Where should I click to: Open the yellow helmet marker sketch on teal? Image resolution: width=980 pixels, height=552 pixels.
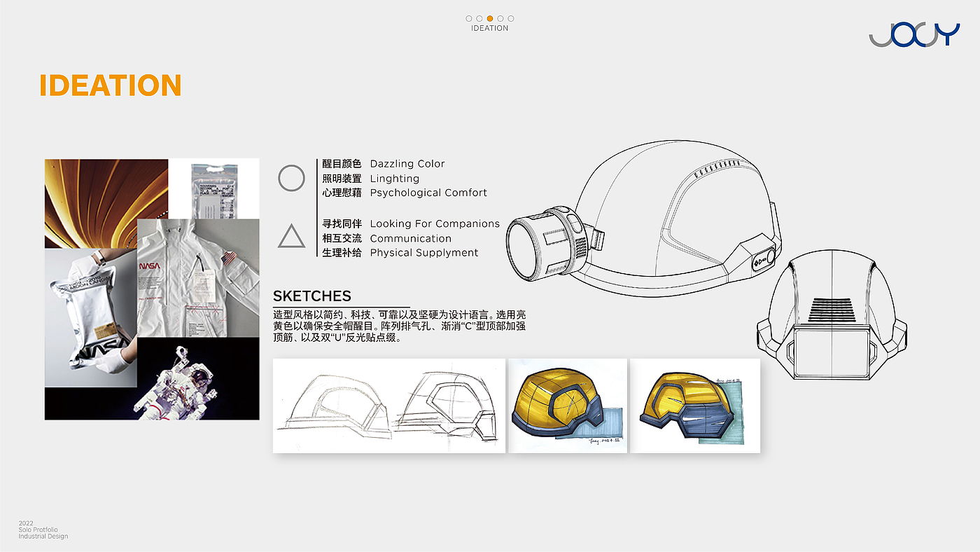point(695,406)
